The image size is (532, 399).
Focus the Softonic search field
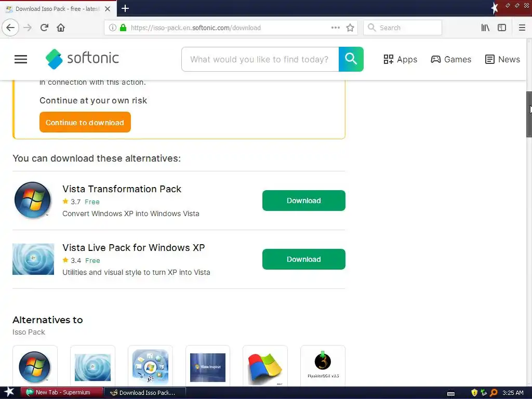(260, 59)
